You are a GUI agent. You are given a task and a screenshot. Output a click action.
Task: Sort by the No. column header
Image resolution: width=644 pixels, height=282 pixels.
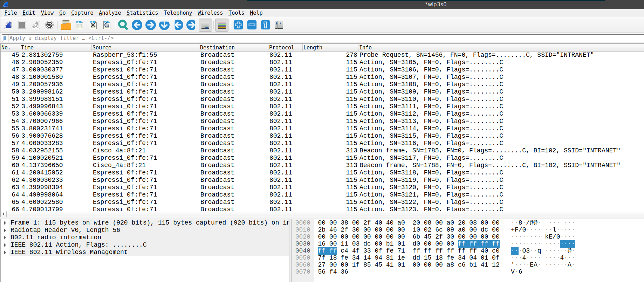click(10, 47)
